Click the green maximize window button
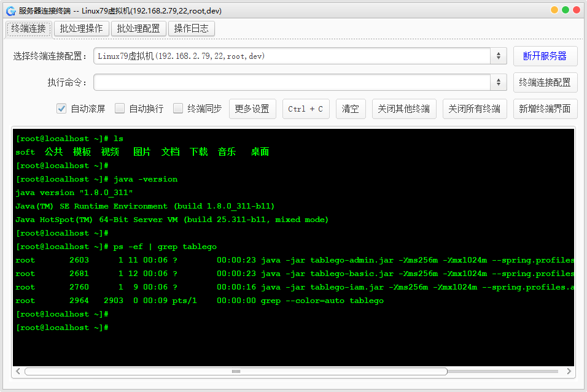 [566, 10]
